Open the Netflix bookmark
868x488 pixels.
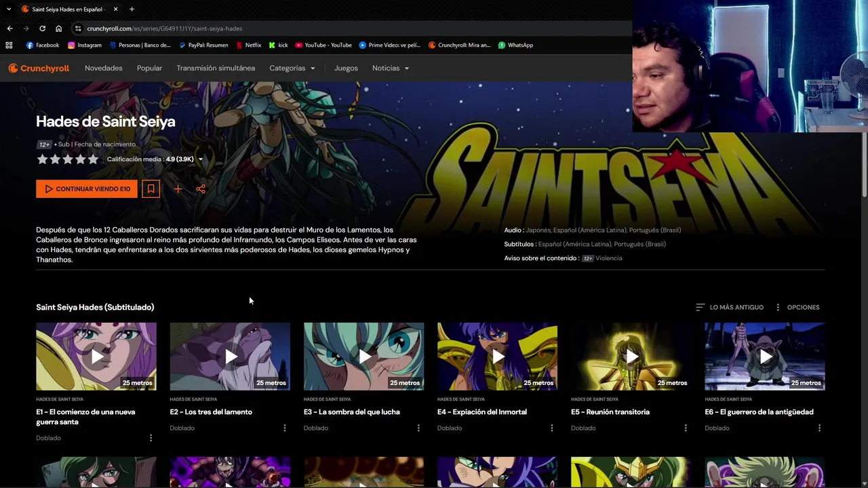(x=248, y=45)
